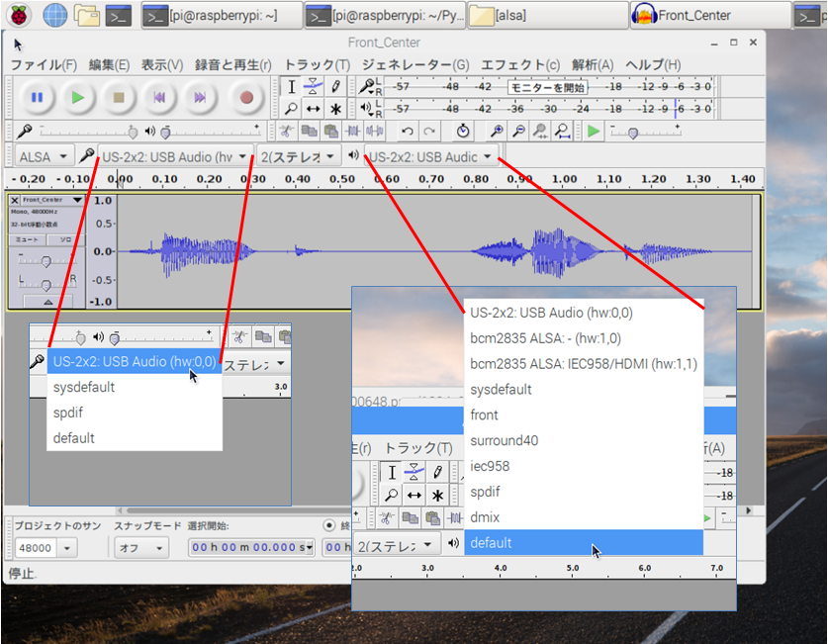Image resolution: width=828 pixels, height=644 pixels.
Task: Select the pencil Draw tool
Action: (335, 87)
